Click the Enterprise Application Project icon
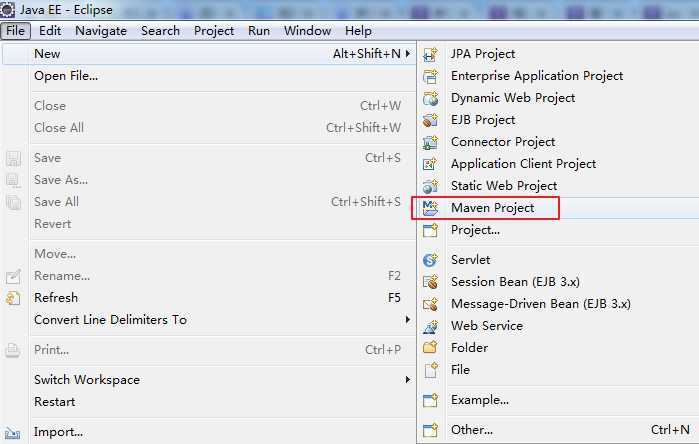Viewport: 699px width, 444px height. click(431, 76)
